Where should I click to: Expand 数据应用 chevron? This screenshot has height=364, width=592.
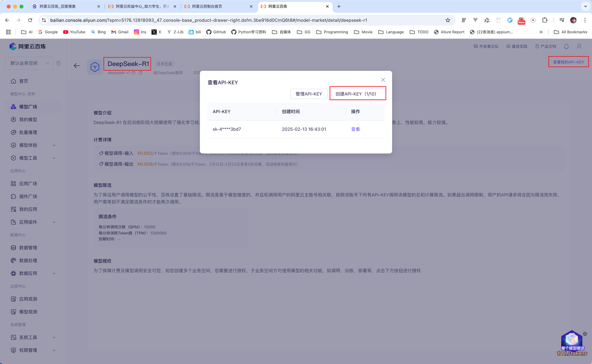coord(54,273)
